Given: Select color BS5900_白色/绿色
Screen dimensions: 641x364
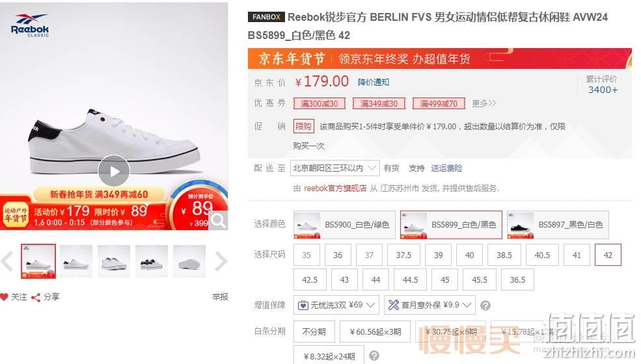Looking at the screenshot, I should click(x=344, y=225).
